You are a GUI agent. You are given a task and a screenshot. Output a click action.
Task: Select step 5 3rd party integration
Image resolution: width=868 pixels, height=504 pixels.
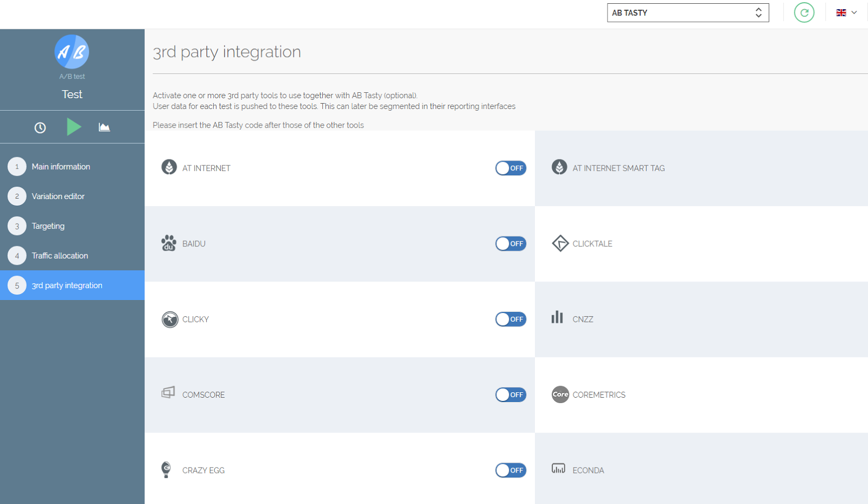click(72, 285)
